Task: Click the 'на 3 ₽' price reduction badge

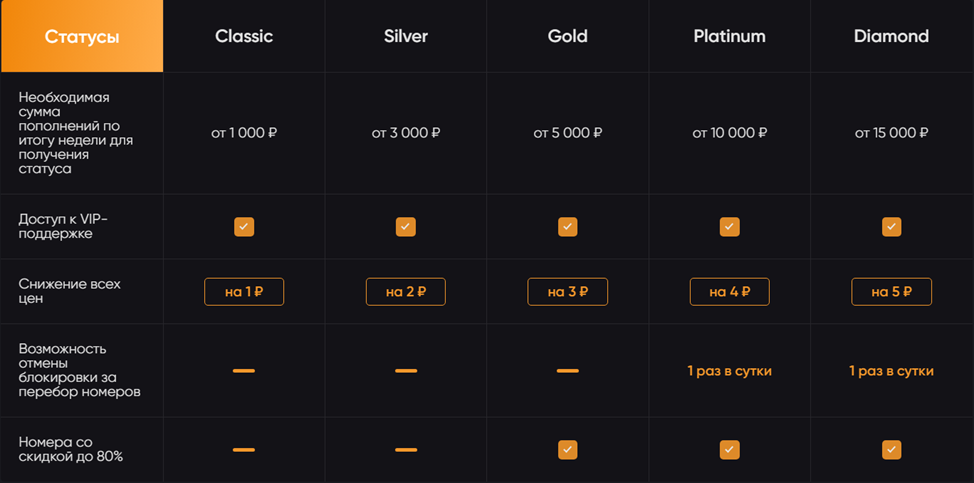Action: point(567,292)
